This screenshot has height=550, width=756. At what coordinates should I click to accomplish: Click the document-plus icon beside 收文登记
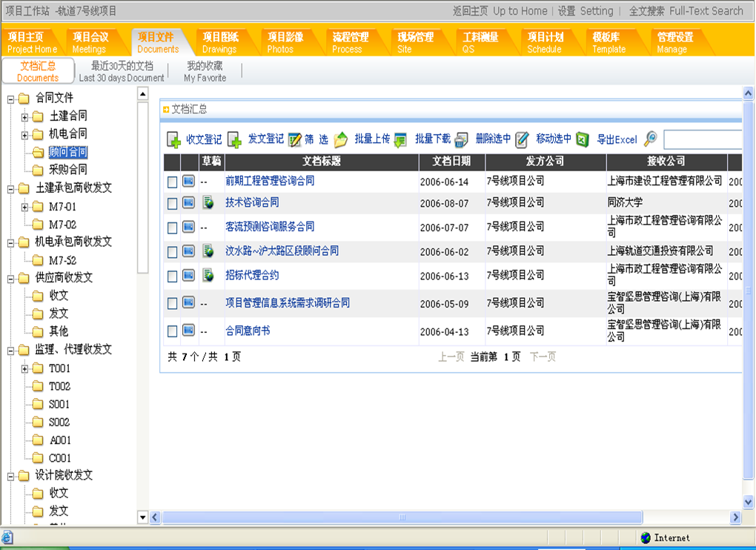(173, 140)
